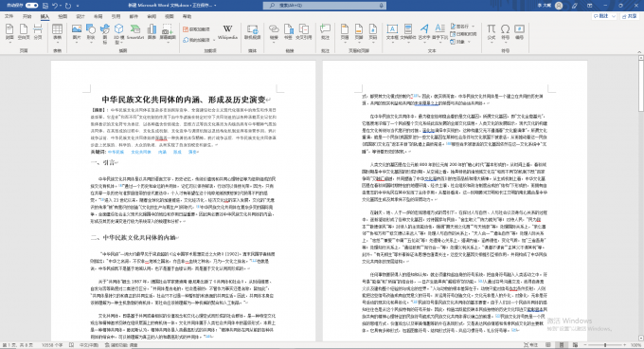
Task: Insert a SmartArt graphic
Action: coord(135,32)
